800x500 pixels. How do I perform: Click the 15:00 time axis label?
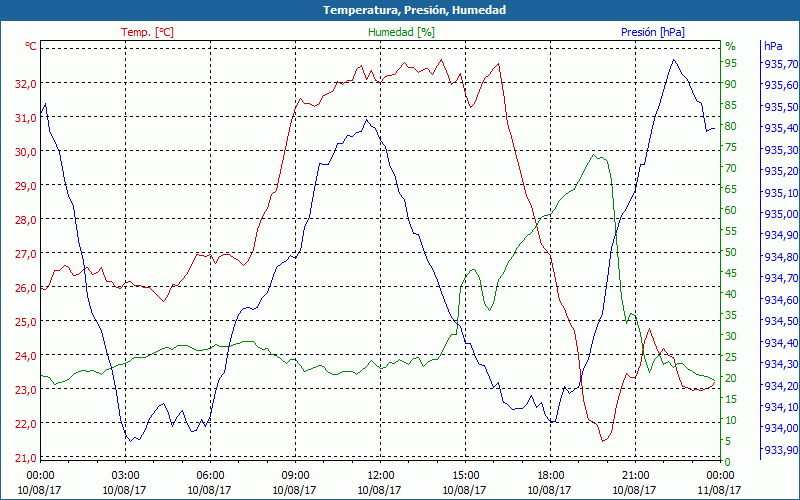tap(465, 476)
